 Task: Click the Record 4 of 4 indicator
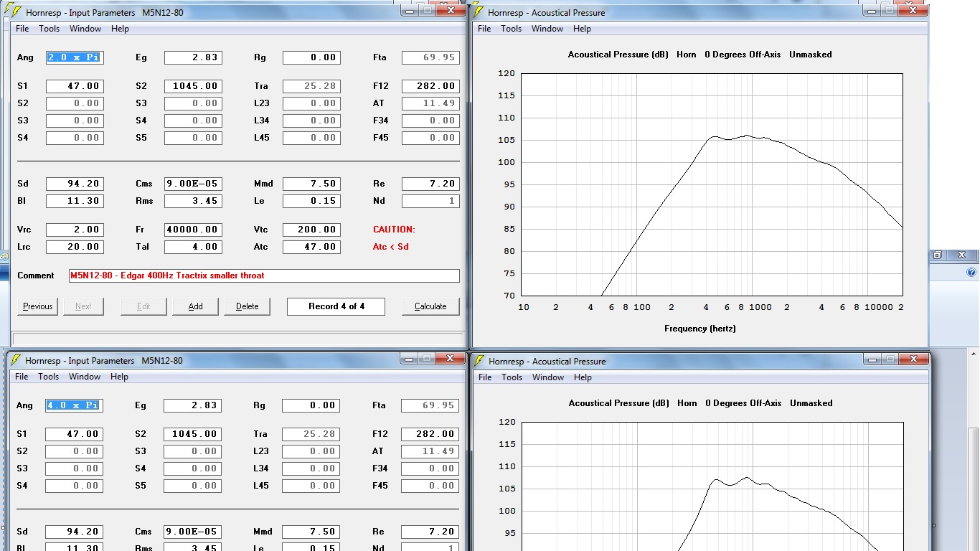[336, 306]
